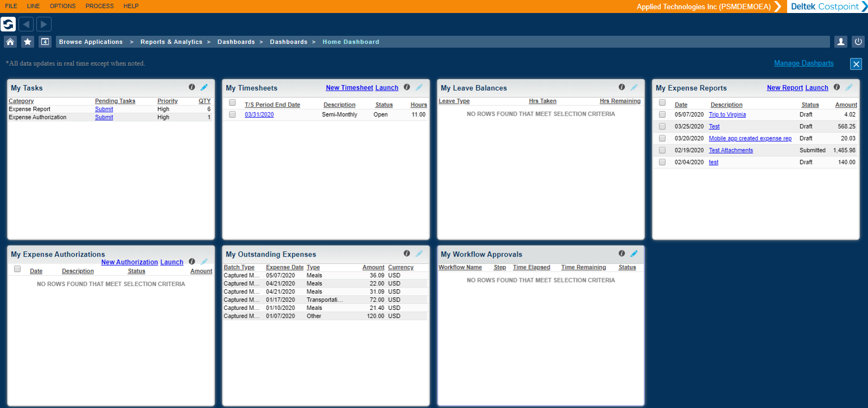Select the Trip to Virginia expense checkbox
The width and height of the screenshot is (868, 408).
click(662, 114)
